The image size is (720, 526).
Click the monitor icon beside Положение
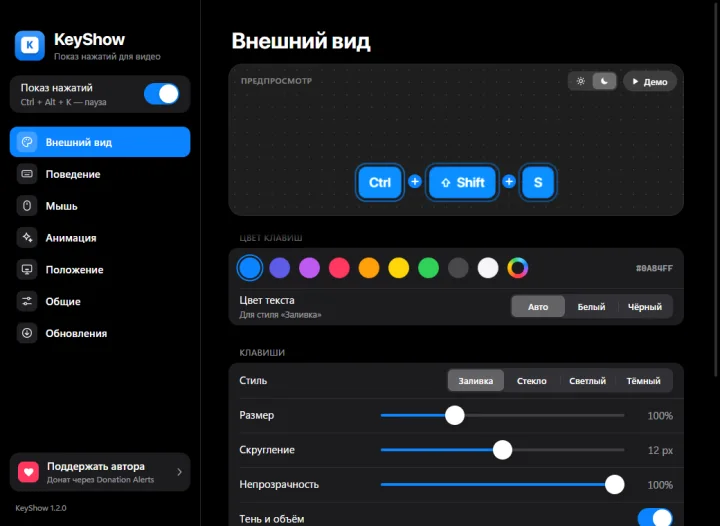pos(27,269)
